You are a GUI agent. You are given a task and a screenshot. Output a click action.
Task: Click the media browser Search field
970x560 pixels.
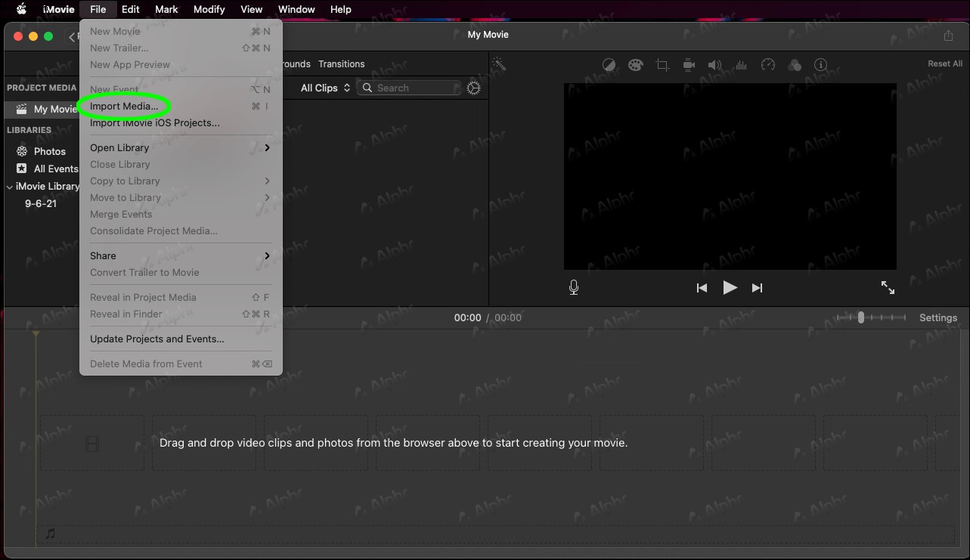click(409, 88)
